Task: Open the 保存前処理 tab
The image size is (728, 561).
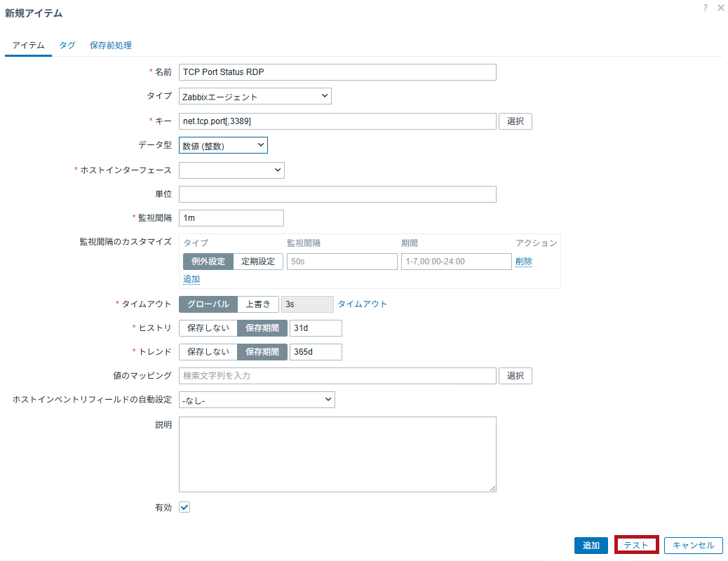Action: coord(111,46)
